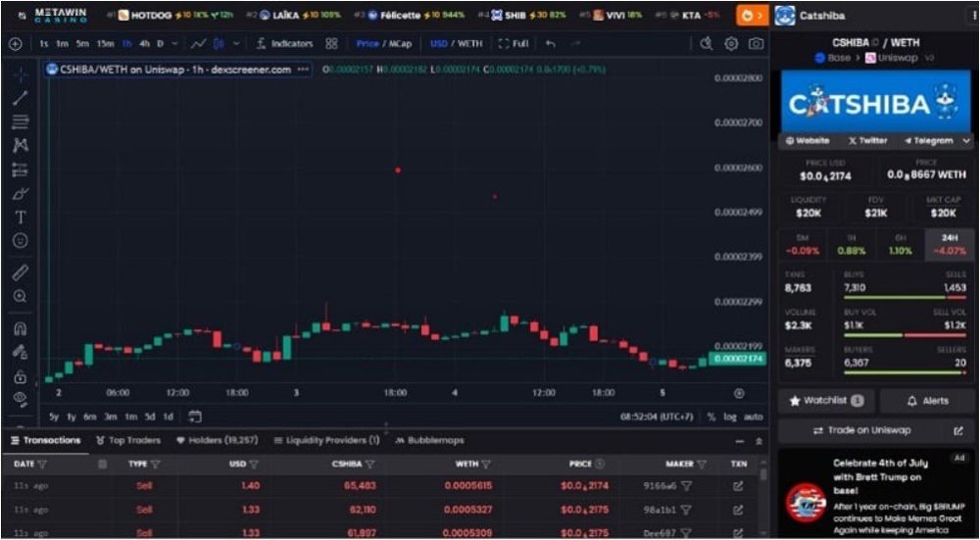Open Trade on Uniswap external link icon
This screenshot has width=980, height=540.
[x=958, y=430]
